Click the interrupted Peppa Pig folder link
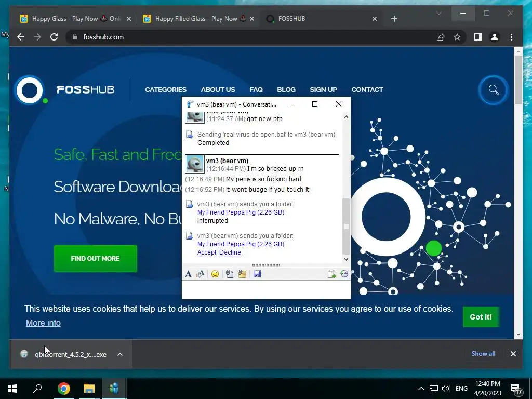Image resolution: width=532 pixels, height=399 pixels. click(241, 212)
